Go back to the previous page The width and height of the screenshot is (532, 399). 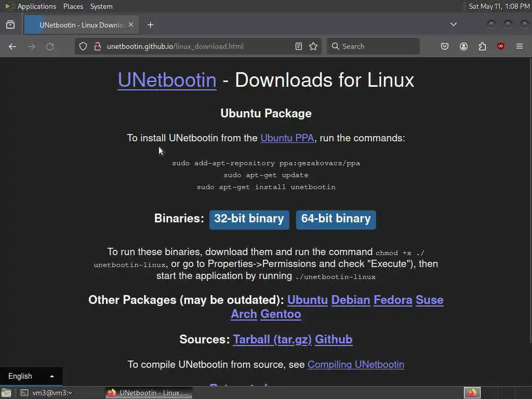pyautogui.click(x=12, y=46)
